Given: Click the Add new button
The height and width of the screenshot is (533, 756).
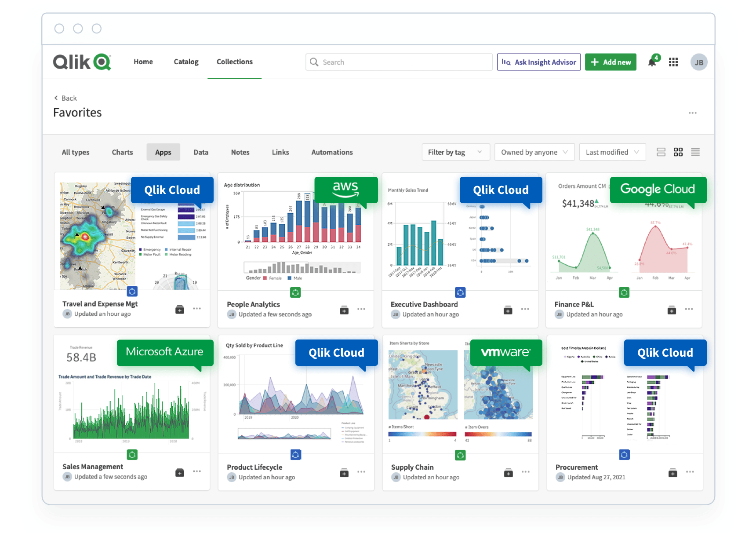Looking at the screenshot, I should pos(611,62).
